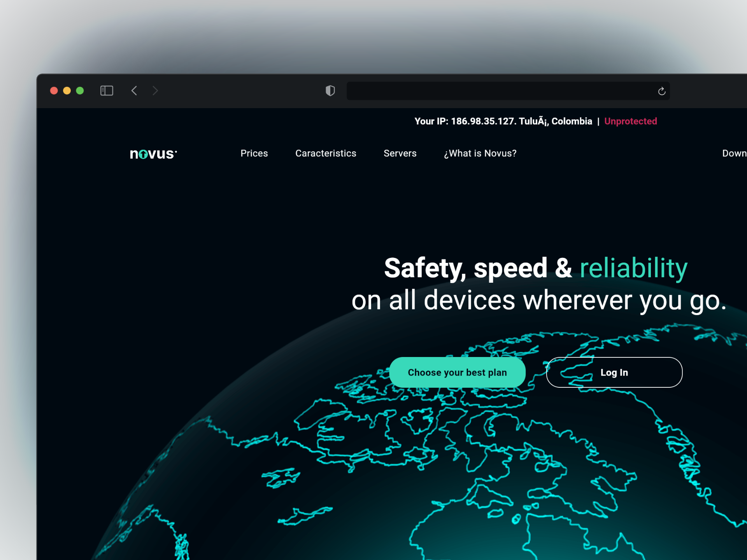This screenshot has height=560, width=747.
Task: Minimize the window with the yellow button
Action: click(x=67, y=91)
